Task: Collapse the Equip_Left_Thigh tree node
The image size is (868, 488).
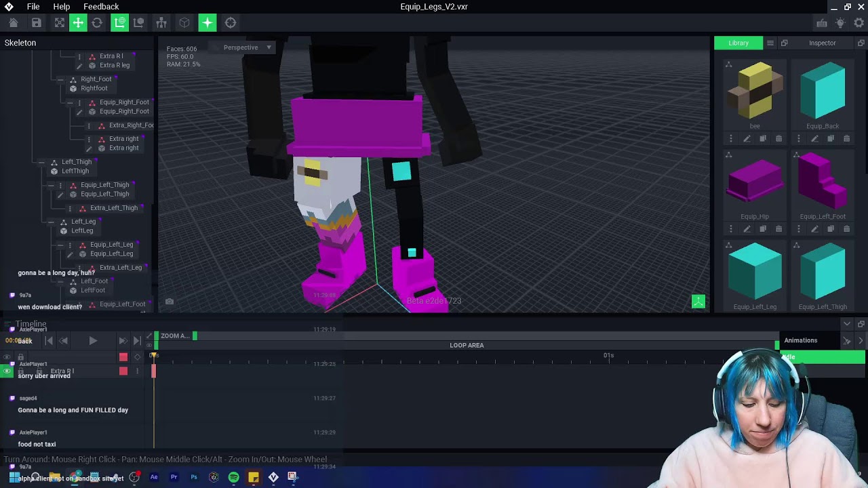Action: coord(51,185)
